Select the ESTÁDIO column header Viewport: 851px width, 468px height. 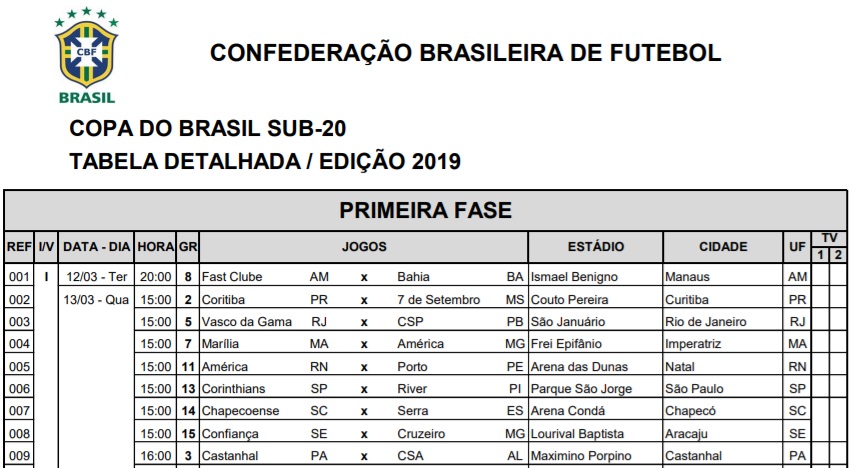point(595,246)
